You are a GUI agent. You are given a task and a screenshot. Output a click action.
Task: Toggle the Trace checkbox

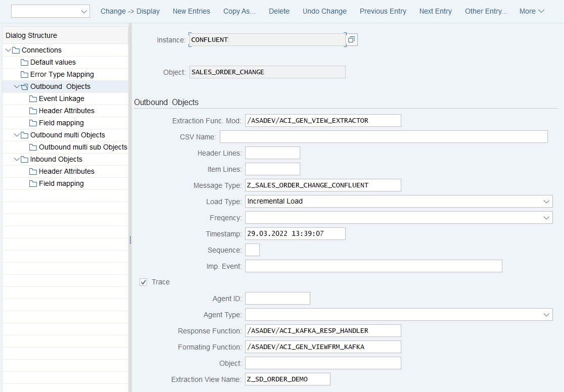pyautogui.click(x=143, y=282)
